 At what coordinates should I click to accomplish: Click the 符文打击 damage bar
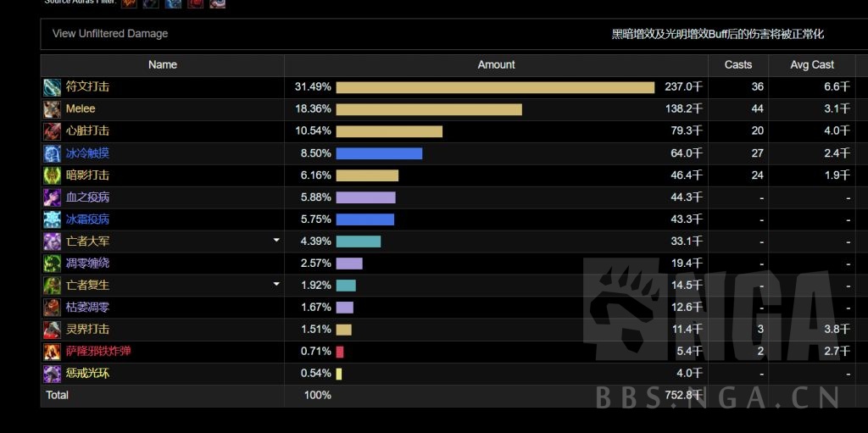[x=495, y=86]
